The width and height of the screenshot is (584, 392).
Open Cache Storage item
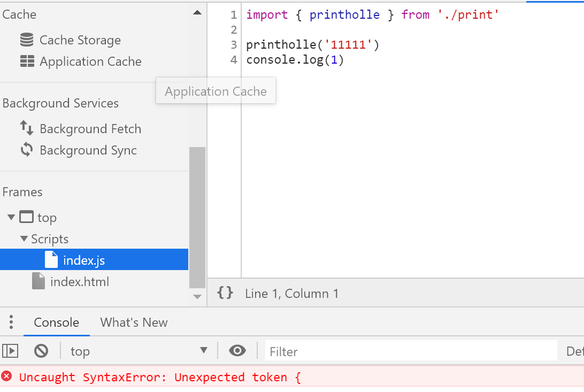[x=80, y=40]
